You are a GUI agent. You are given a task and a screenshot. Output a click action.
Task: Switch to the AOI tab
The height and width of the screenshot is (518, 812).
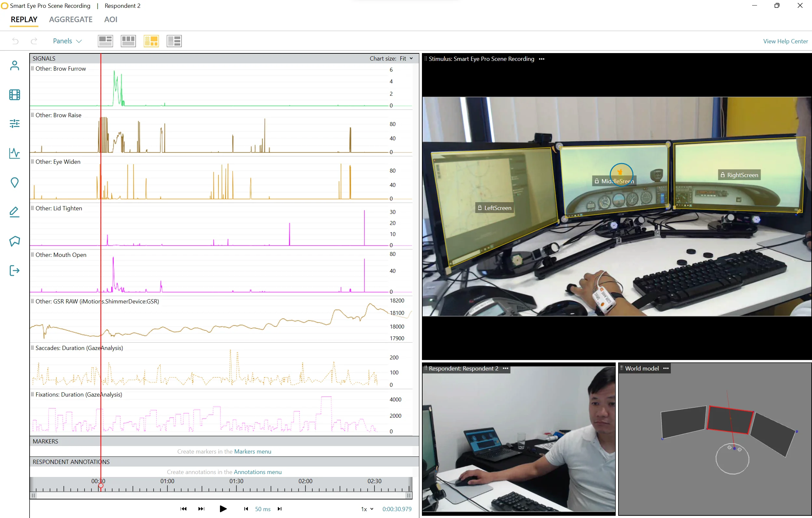click(x=111, y=20)
